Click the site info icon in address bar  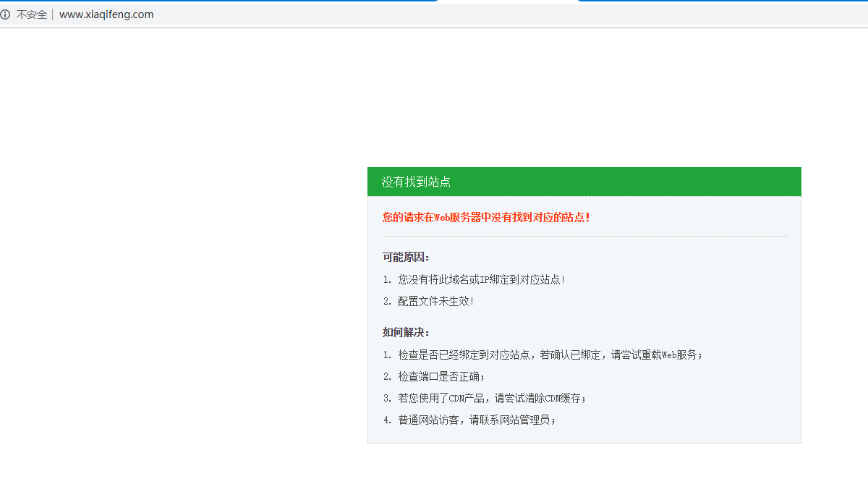5,14
